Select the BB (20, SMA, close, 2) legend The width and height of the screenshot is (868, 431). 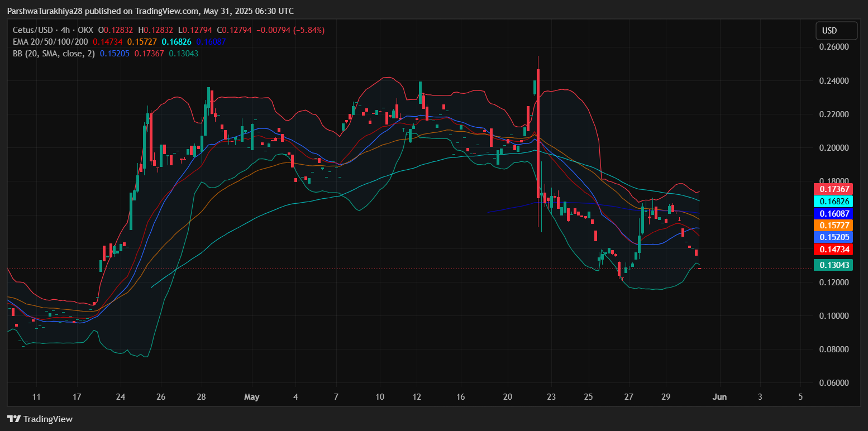[x=54, y=54]
